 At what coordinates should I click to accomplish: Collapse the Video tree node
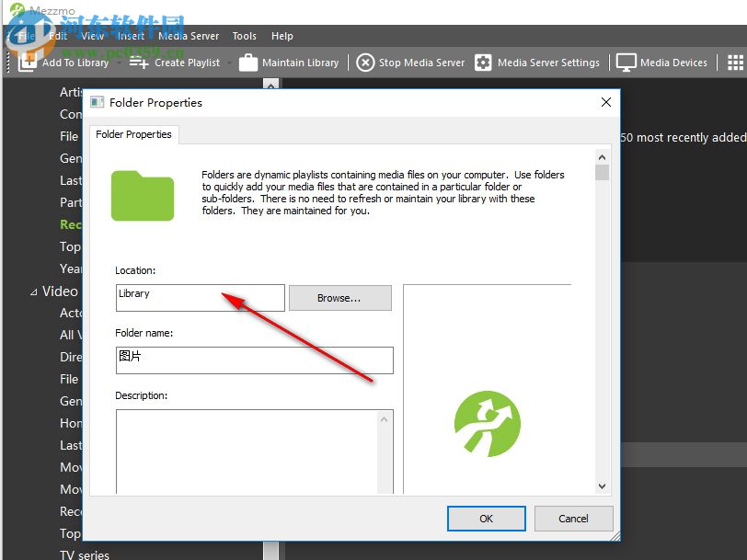pos(33,291)
